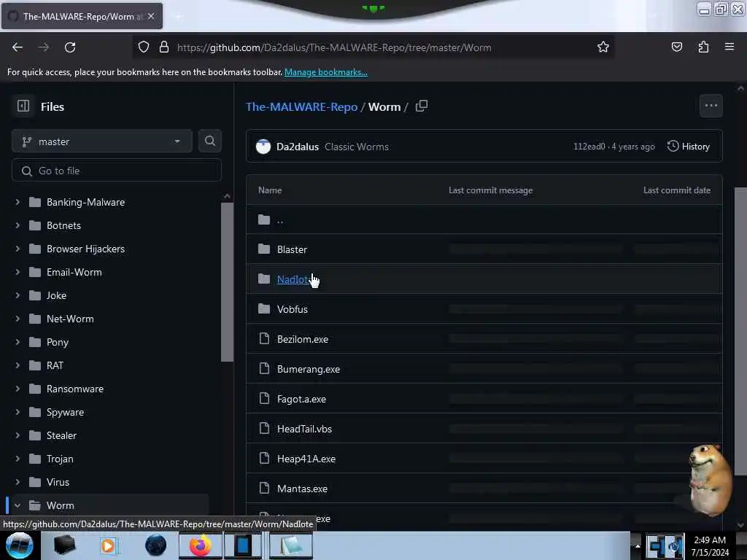Copy the Worm path to clipboard
The width and height of the screenshot is (747, 560).
click(421, 106)
